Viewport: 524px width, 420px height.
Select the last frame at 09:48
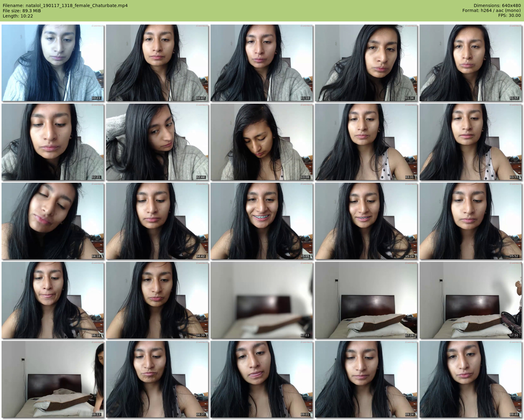pos(471,379)
